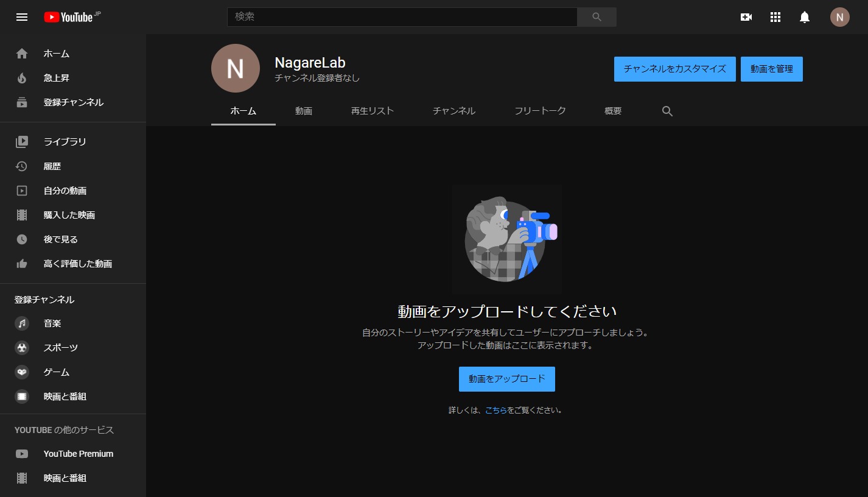Click the 自分の動画 play icon
868x497 pixels.
coord(22,191)
